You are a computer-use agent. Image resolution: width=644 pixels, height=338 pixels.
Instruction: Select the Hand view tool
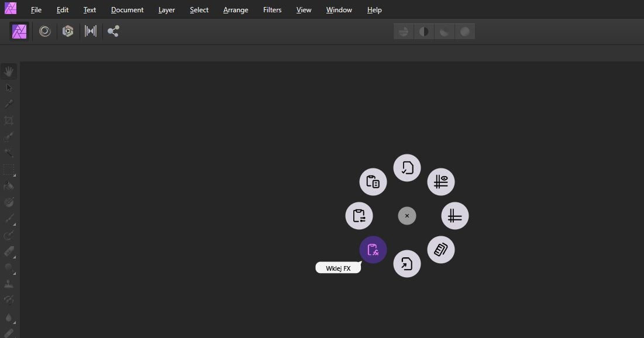coord(9,71)
